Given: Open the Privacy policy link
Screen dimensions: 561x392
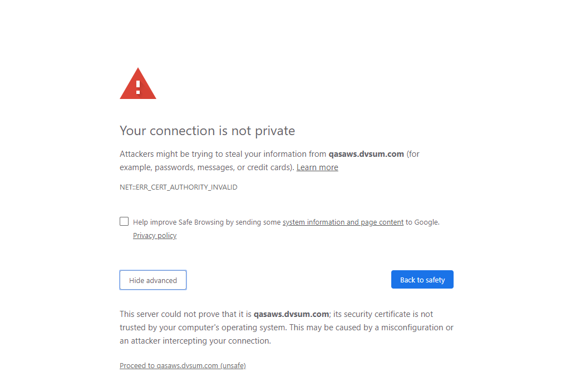Looking at the screenshot, I should pos(155,236).
